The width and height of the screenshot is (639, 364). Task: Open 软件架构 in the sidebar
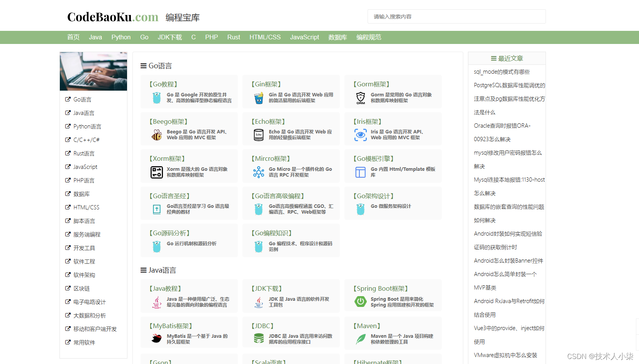click(84, 275)
